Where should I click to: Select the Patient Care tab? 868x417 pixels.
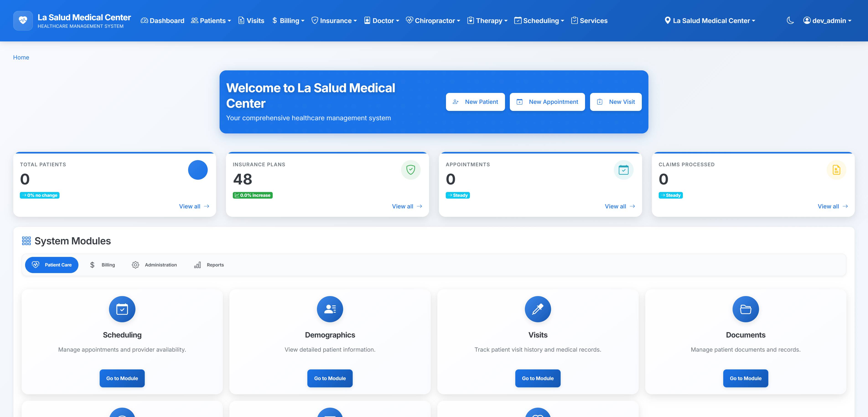point(52,265)
